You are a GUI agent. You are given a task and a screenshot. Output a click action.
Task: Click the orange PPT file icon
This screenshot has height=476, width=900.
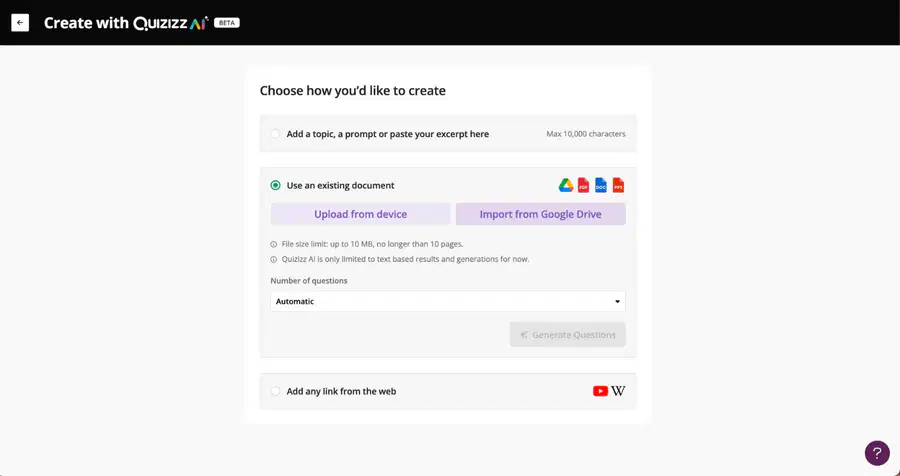click(618, 185)
